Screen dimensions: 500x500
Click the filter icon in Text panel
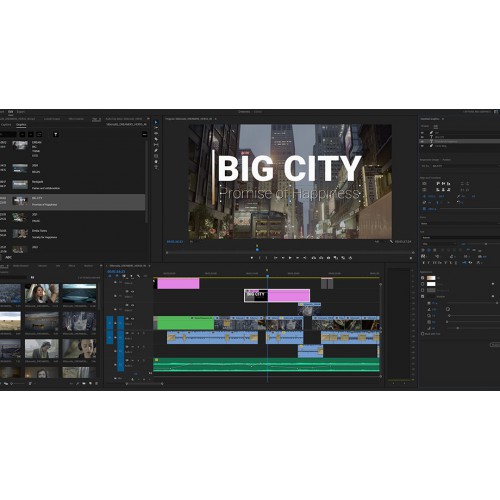coord(56,134)
